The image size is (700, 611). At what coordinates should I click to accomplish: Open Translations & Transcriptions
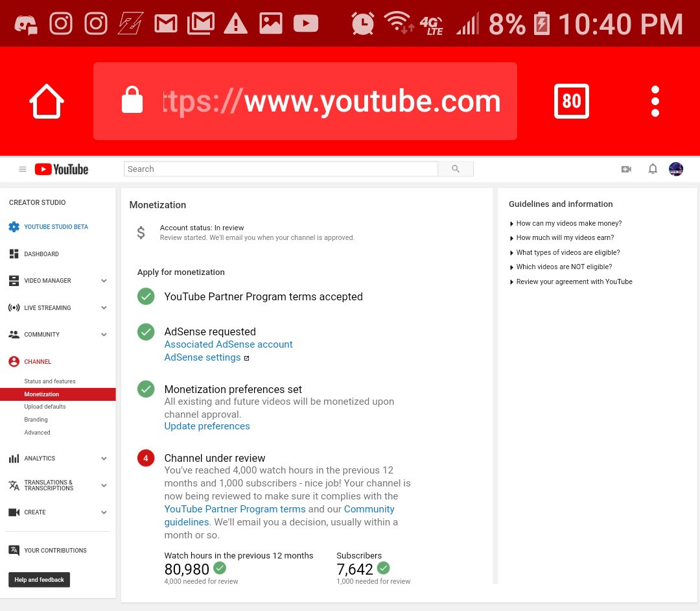point(49,485)
